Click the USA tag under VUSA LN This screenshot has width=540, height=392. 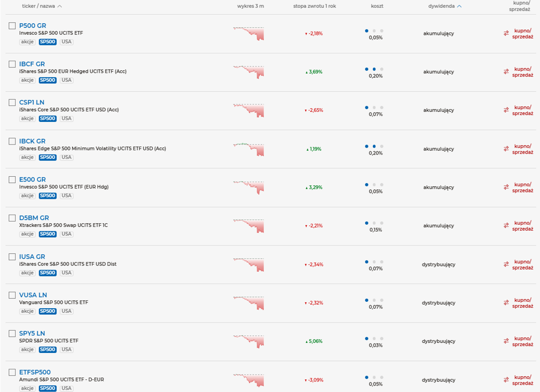coord(66,311)
